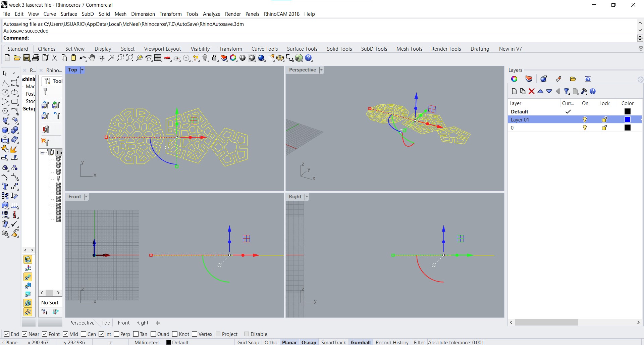The width and height of the screenshot is (644, 345).
Task: Lock layer 0 with its padlock
Action: [x=604, y=128]
